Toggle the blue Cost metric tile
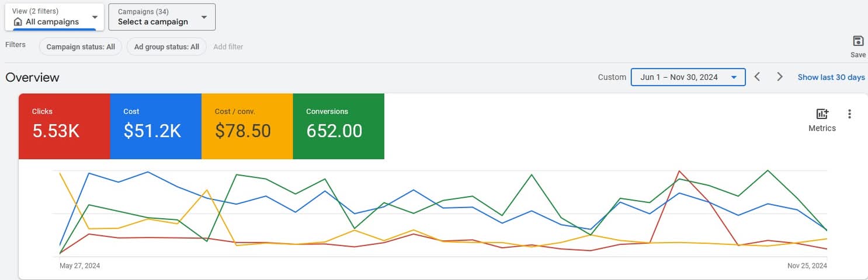This screenshot has height=280, width=868. click(x=155, y=126)
